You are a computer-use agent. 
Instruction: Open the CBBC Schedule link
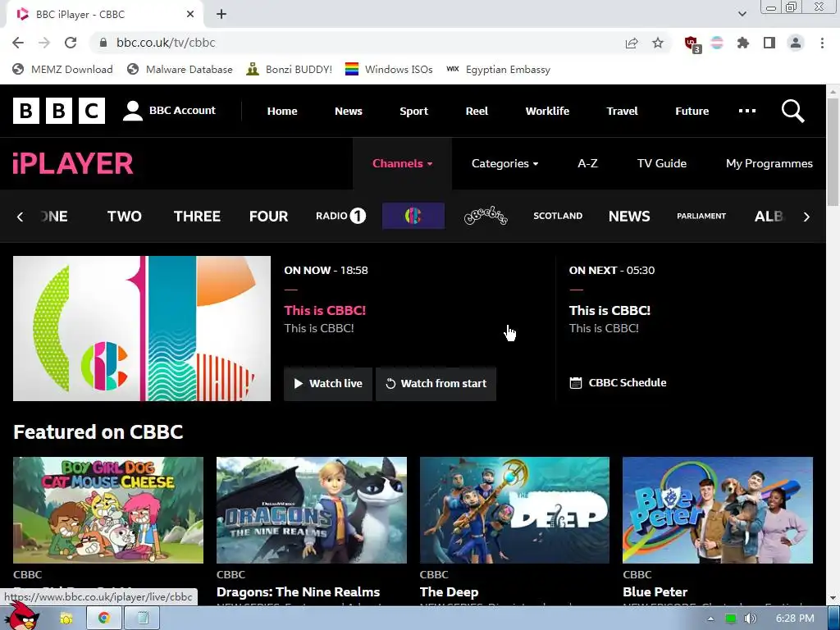coord(619,383)
